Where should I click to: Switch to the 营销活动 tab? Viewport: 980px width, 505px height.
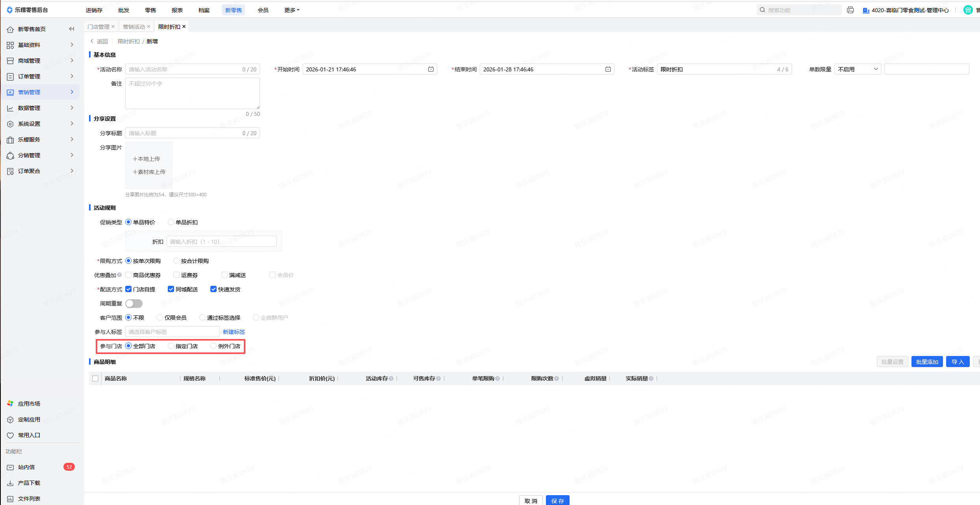pyautogui.click(x=134, y=27)
